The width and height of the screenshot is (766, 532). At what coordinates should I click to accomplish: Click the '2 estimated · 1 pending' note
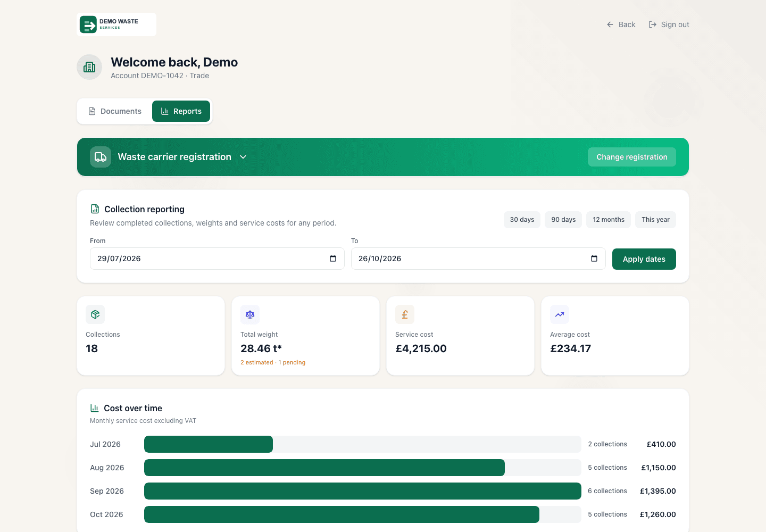(x=273, y=362)
